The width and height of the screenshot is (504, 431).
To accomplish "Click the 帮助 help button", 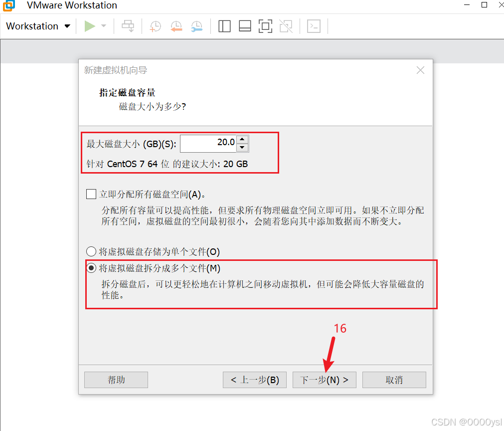I will [116, 380].
